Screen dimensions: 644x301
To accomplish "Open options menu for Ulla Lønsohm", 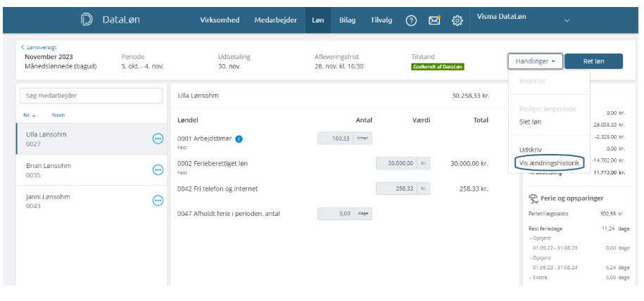I will click(x=158, y=139).
